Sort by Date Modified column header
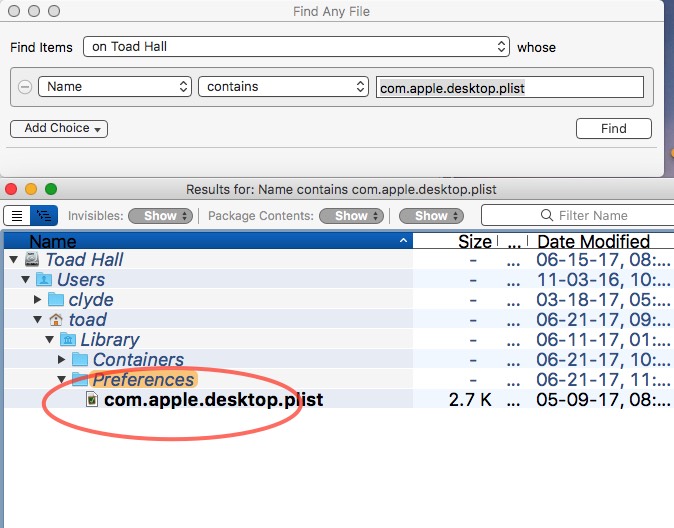This screenshot has height=528, width=674. click(594, 241)
